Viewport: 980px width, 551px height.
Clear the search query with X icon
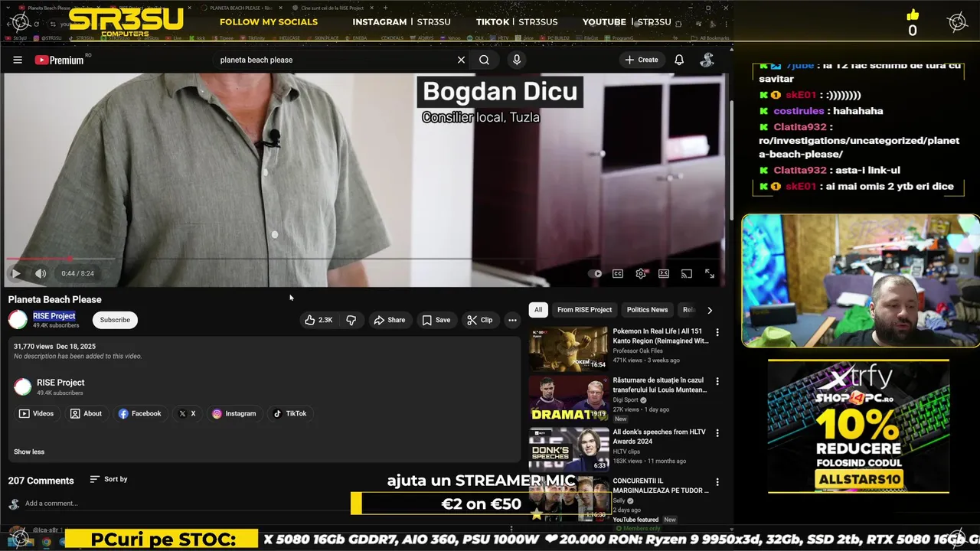pos(461,60)
